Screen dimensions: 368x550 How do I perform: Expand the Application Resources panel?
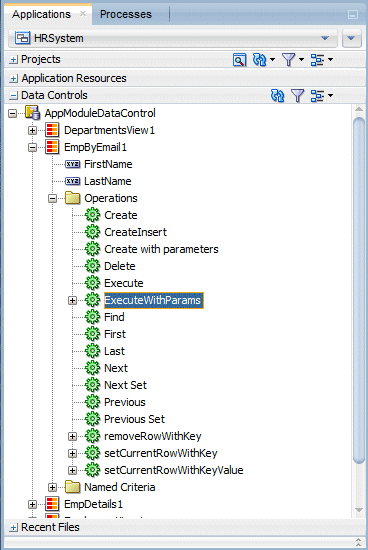pyautogui.click(x=13, y=78)
